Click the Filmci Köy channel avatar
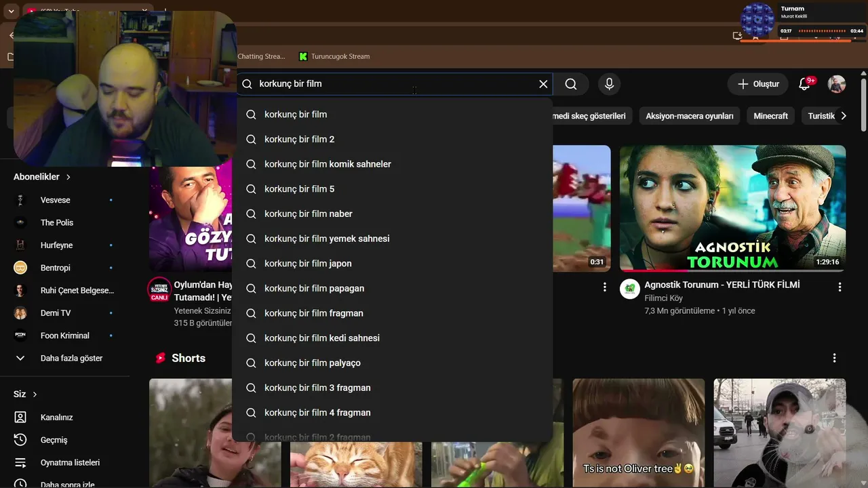This screenshot has width=868, height=488. 630,289
